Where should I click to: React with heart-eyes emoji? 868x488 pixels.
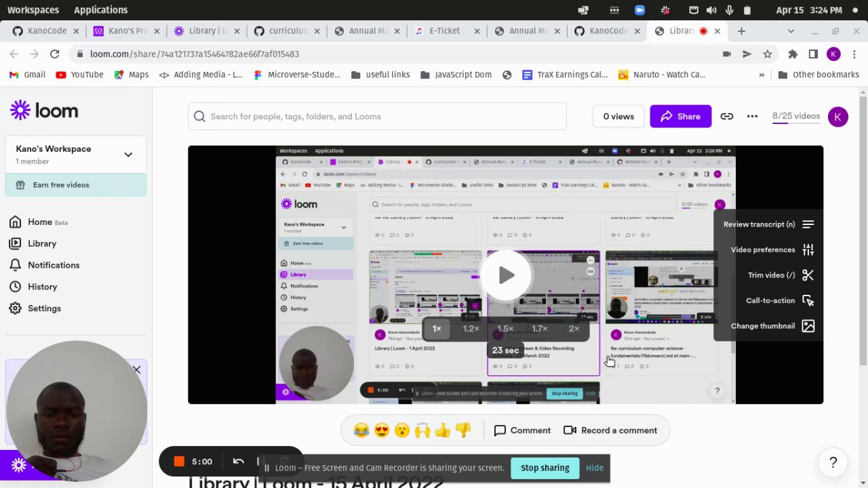[x=382, y=430]
